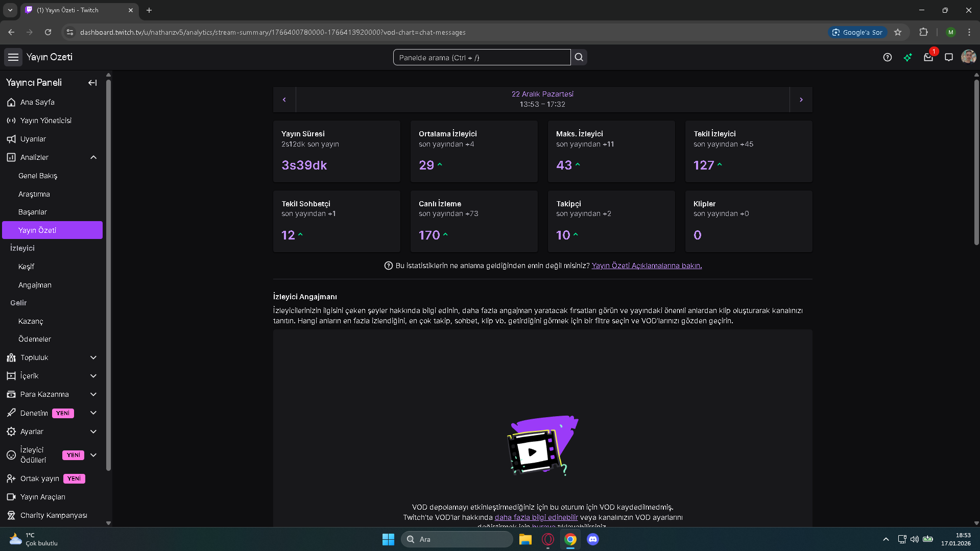980x551 pixels.
Task: Open the help question mark icon
Action: [888, 57]
